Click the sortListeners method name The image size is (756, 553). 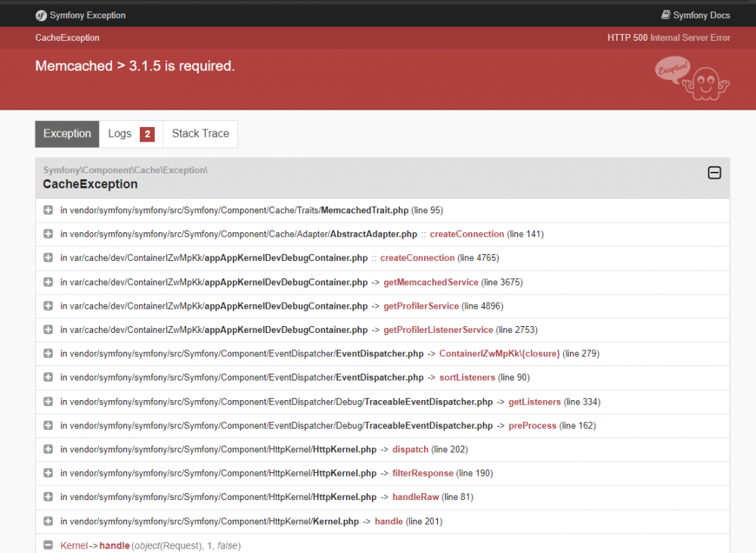coord(466,377)
